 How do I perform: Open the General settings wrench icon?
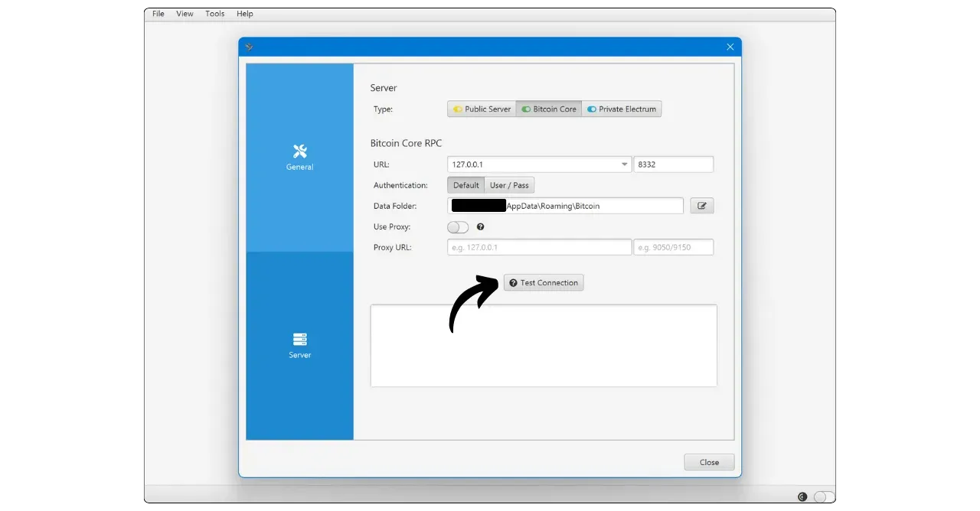[x=299, y=151]
